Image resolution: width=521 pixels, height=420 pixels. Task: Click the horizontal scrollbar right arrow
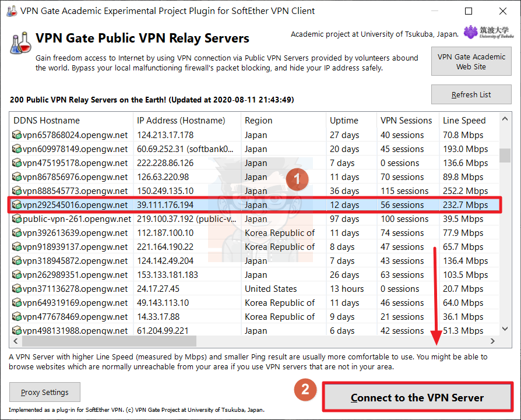click(x=493, y=341)
